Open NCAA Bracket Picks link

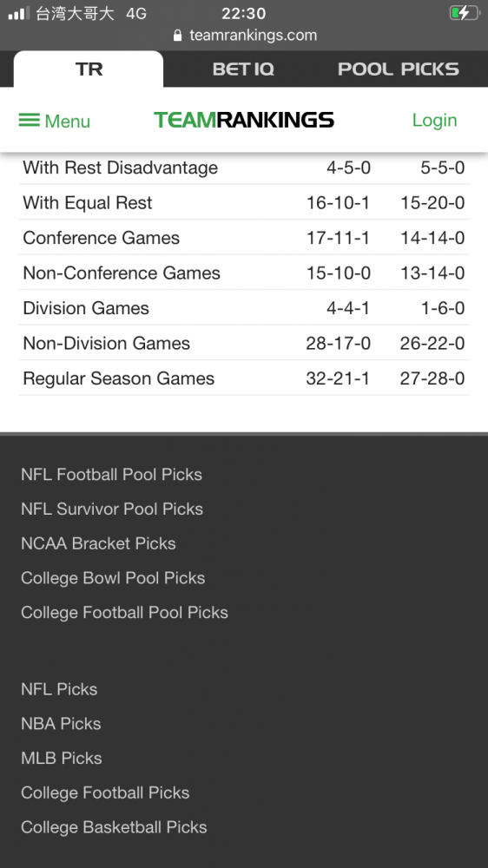coord(98,543)
